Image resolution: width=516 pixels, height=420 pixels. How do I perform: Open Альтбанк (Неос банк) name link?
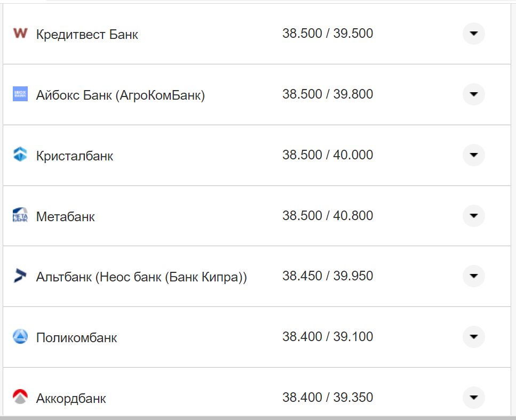click(141, 277)
